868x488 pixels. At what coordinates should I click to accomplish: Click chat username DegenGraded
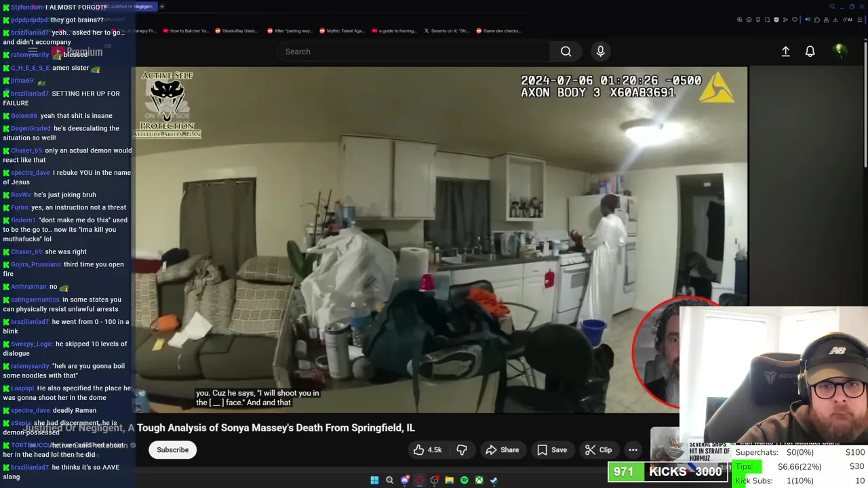pos(31,129)
